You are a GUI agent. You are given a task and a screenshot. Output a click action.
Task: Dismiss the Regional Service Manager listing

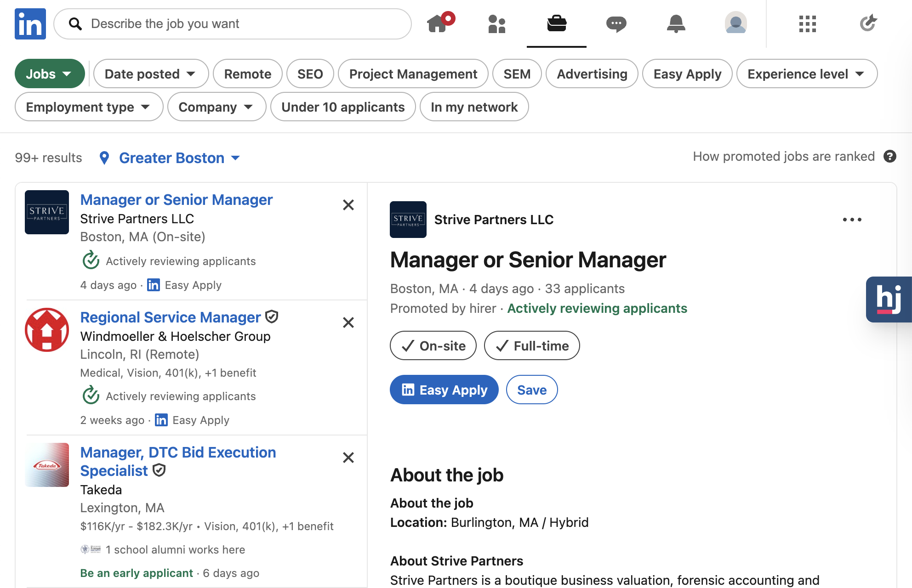coord(348,322)
